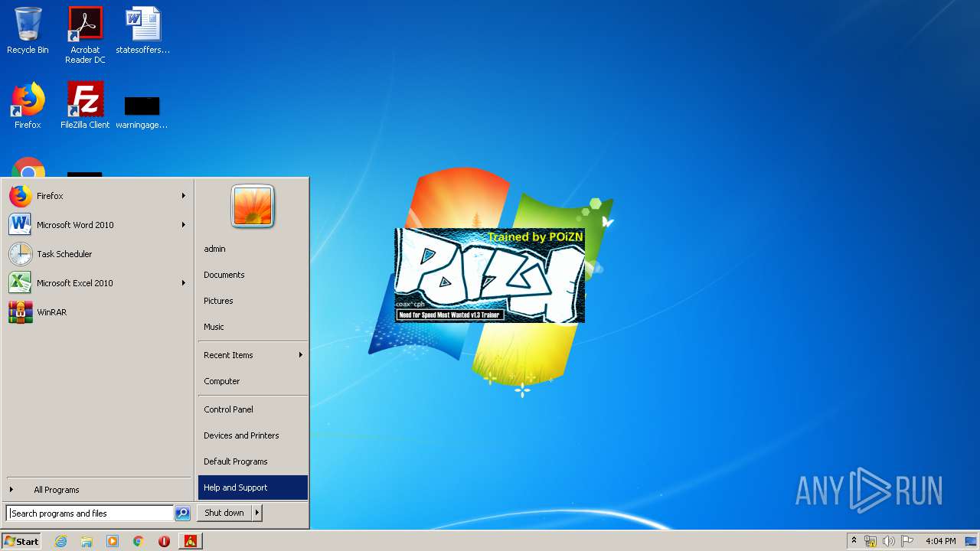Click the Shut down button

pyautogui.click(x=224, y=513)
